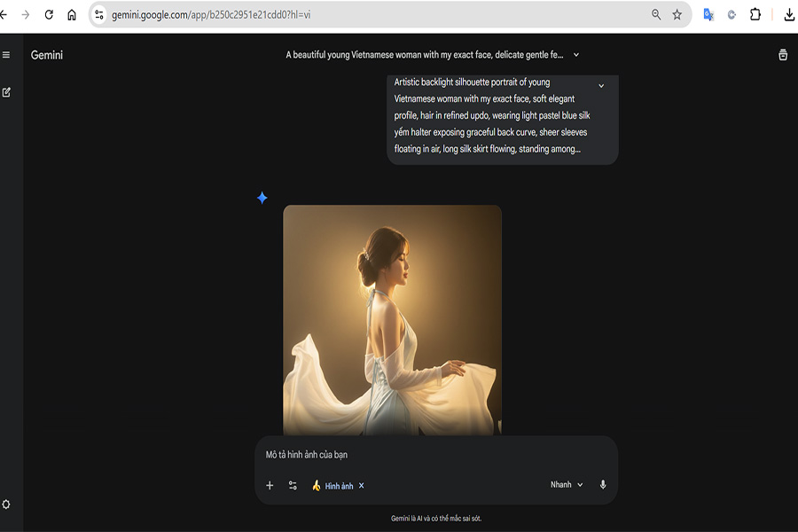Expand the conversation title dropdown chevron

coord(576,55)
